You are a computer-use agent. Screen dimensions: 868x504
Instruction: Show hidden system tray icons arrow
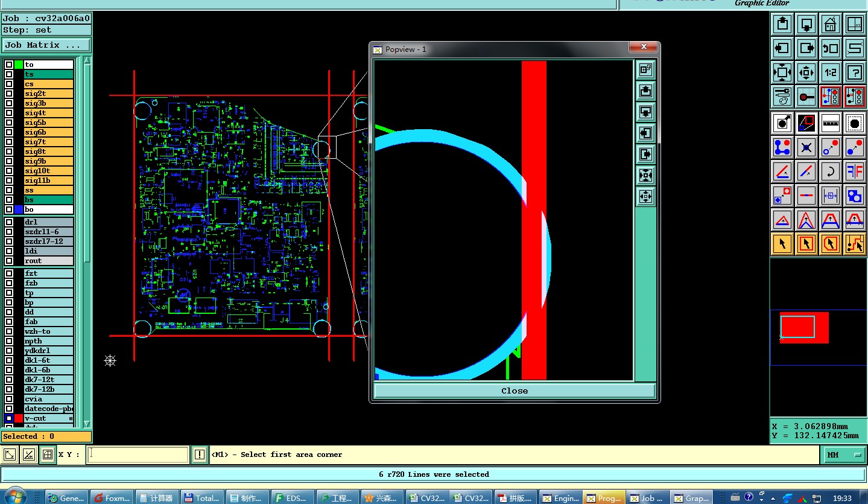tap(773, 498)
